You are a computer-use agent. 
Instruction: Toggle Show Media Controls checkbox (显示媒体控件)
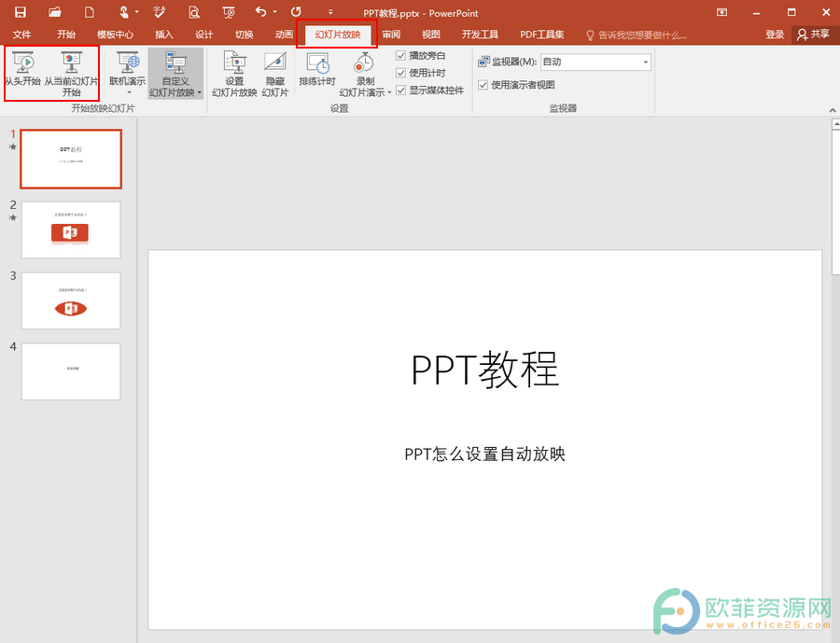400,90
